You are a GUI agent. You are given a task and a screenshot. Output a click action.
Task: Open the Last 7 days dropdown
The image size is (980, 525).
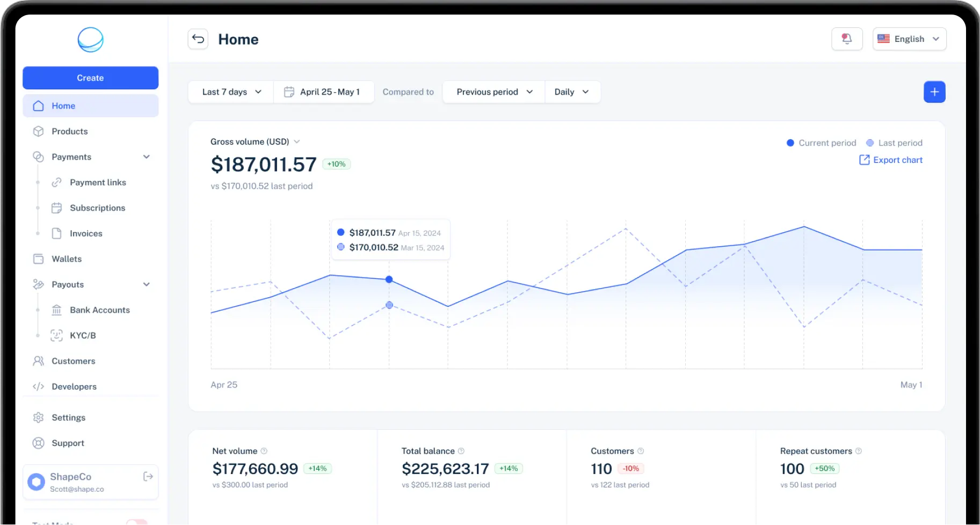tap(231, 92)
